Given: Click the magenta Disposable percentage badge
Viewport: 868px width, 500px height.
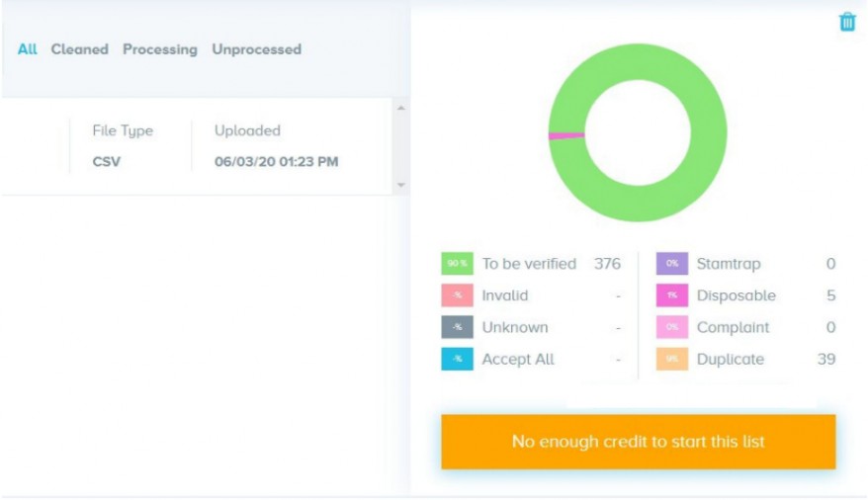Looking at the screenshot, I should click(671, 295).
